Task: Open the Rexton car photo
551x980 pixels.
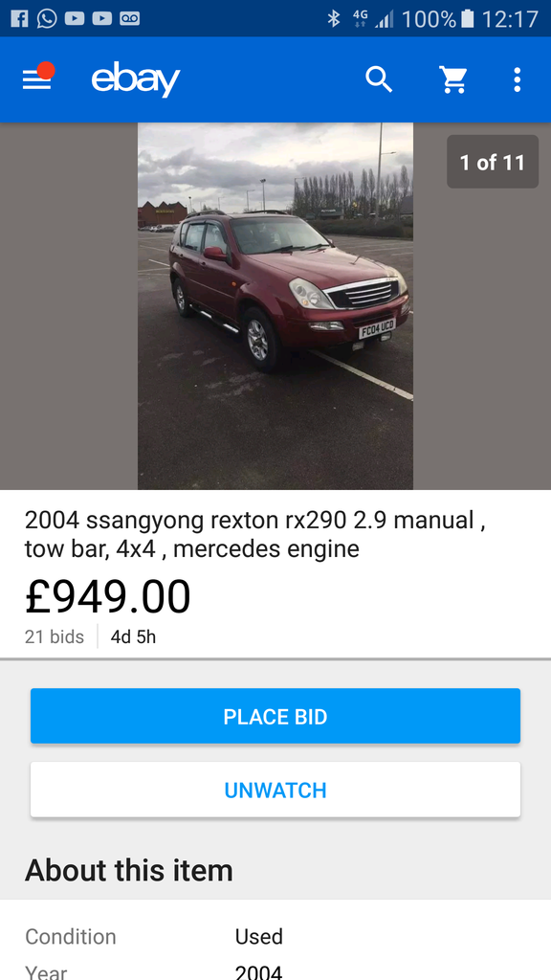Action: coord(275,306)
